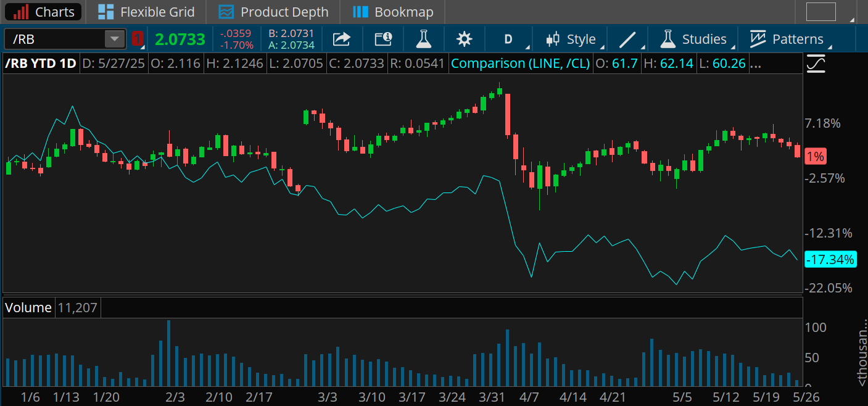868x406 pixels.
Task: Switch to the Charts tab
Action: [x=44, y=12]
